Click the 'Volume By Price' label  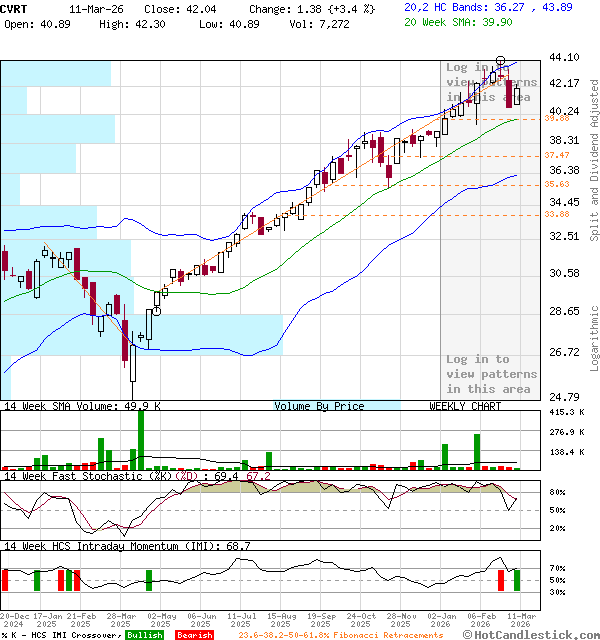tap(319, 406)
